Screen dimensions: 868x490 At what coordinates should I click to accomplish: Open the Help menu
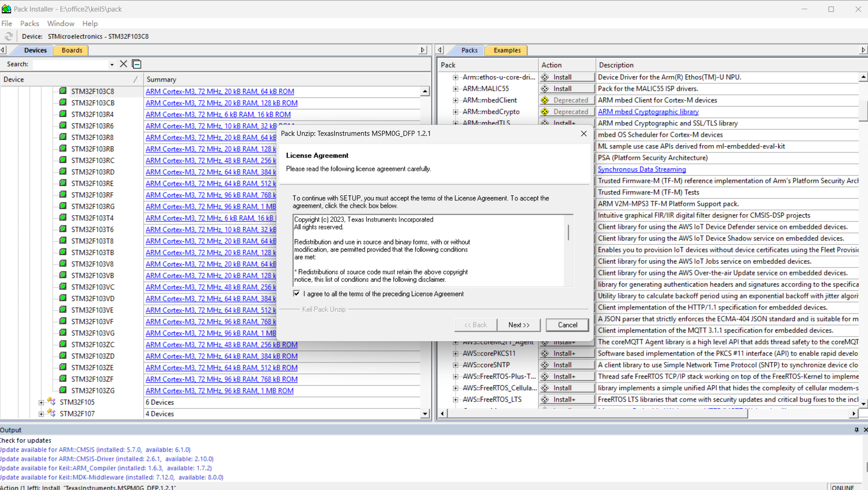(x=90, y=23)
